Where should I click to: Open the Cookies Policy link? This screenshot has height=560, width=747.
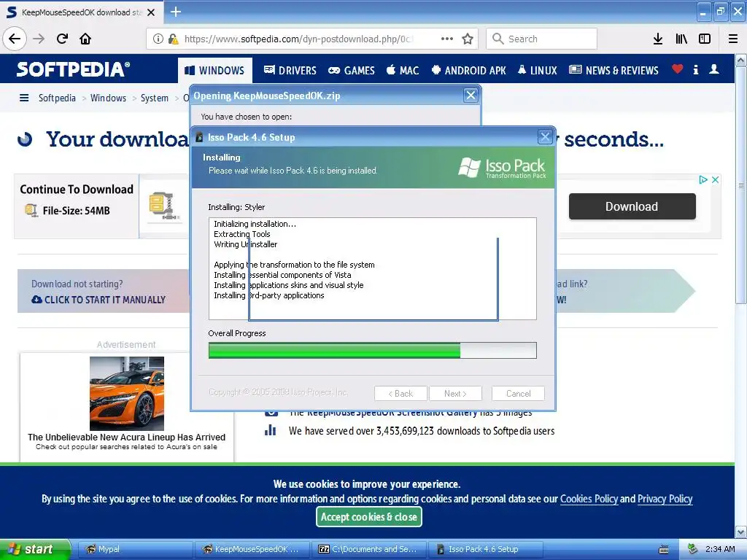click(x=589, y=499)
